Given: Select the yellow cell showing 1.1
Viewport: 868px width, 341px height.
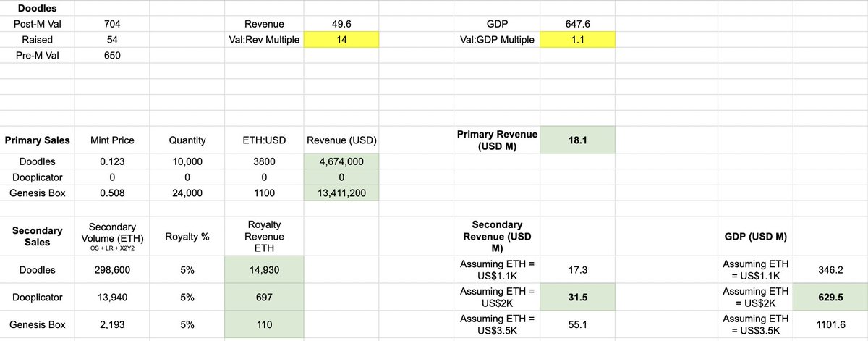Looking at the screenshot, I should pyautogui.click(x=577, y=40).
